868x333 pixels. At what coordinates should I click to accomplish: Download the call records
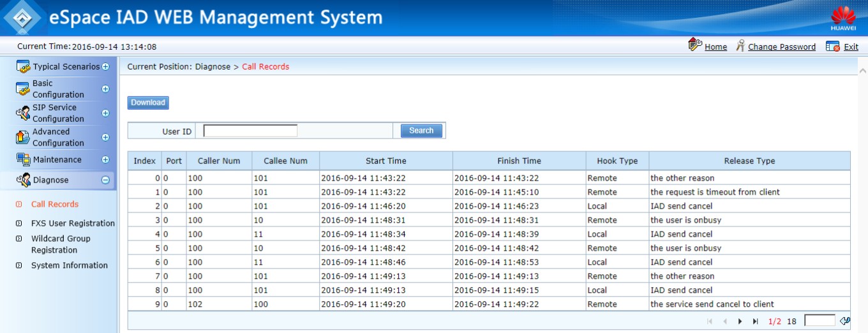point(148,103)
